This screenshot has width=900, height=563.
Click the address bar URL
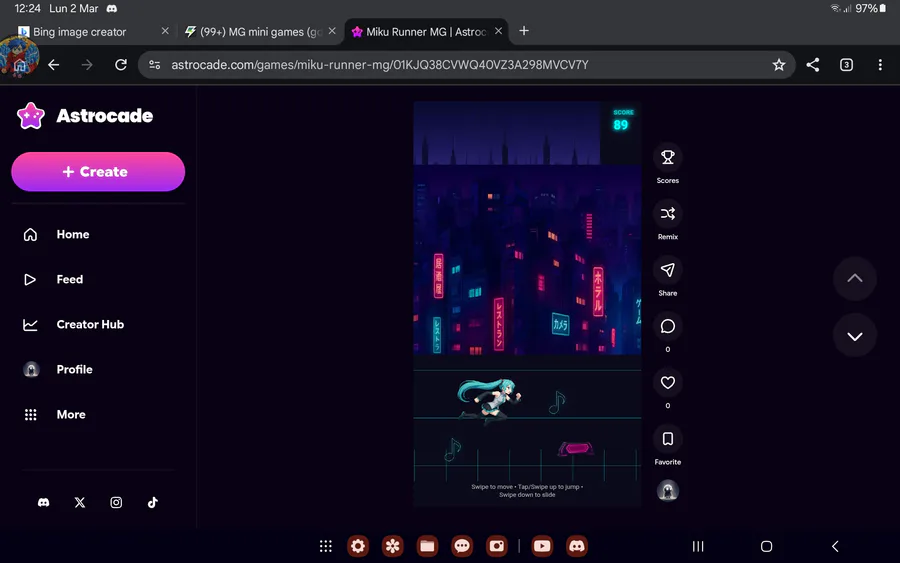click(380, 65)
